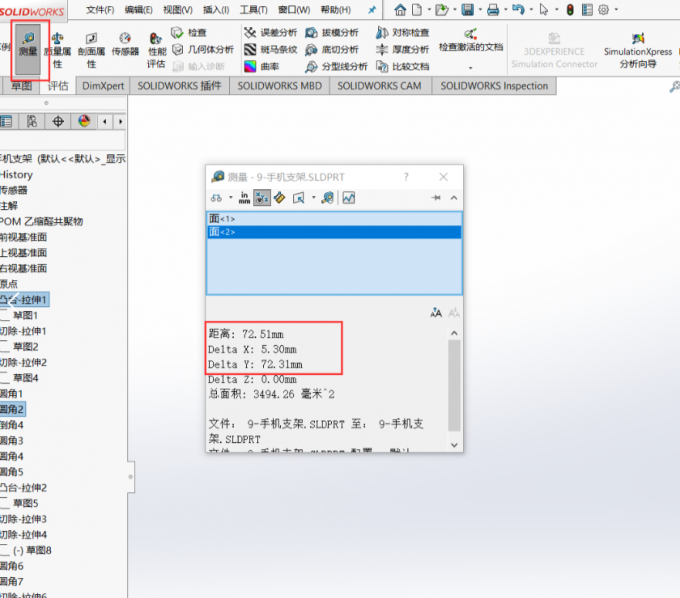
Task: Activate the Select cursor tool
Action: pyautogui.click(x=543, y=10)
